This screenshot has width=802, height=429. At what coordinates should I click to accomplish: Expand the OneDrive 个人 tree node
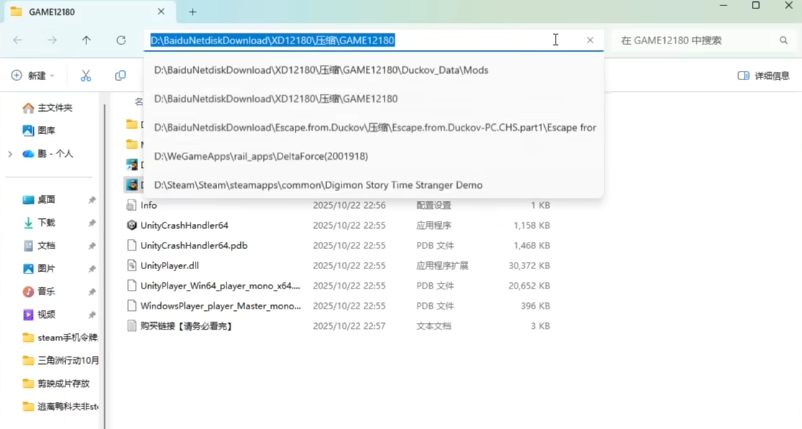coord(10,154)
